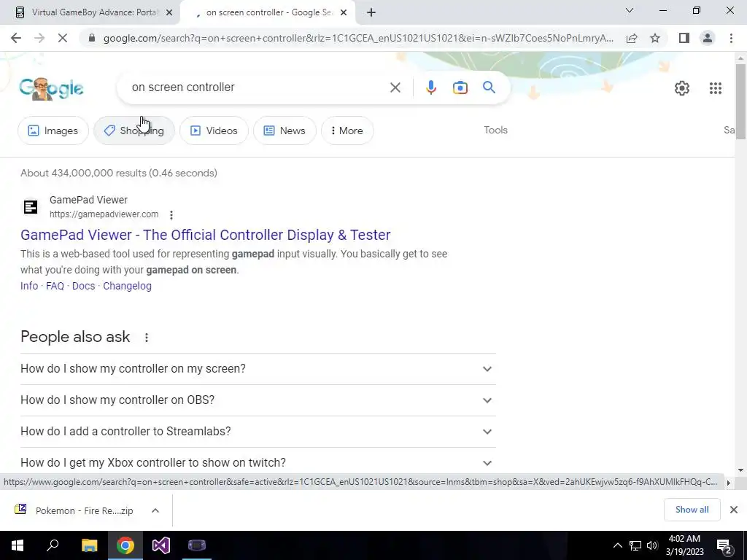The height and width of the screenshot is (560, 747).
Task: Open the network status tray icon
Action: point(635,545)
